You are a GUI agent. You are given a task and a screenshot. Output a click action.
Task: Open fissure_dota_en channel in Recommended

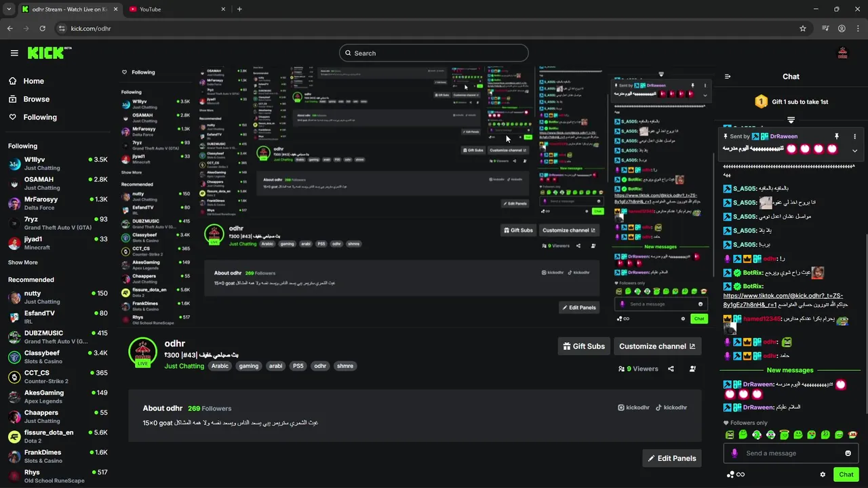coord(58,436)
